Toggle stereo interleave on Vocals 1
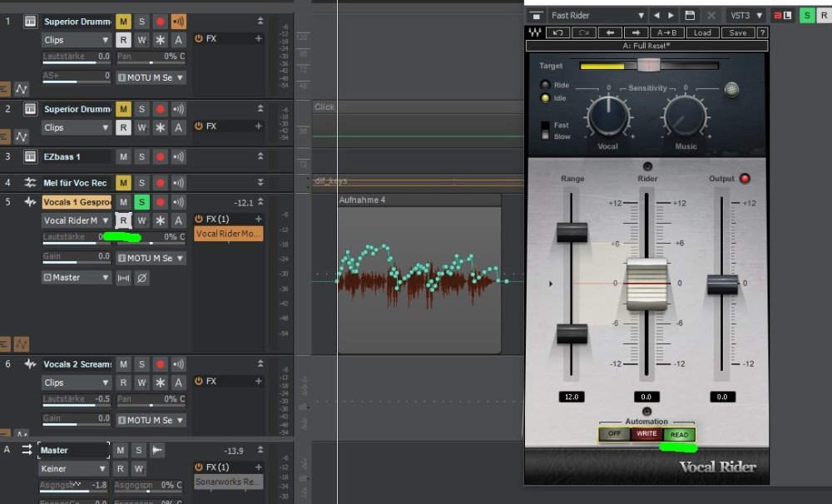832x504 pixels. tap(123, 278)
